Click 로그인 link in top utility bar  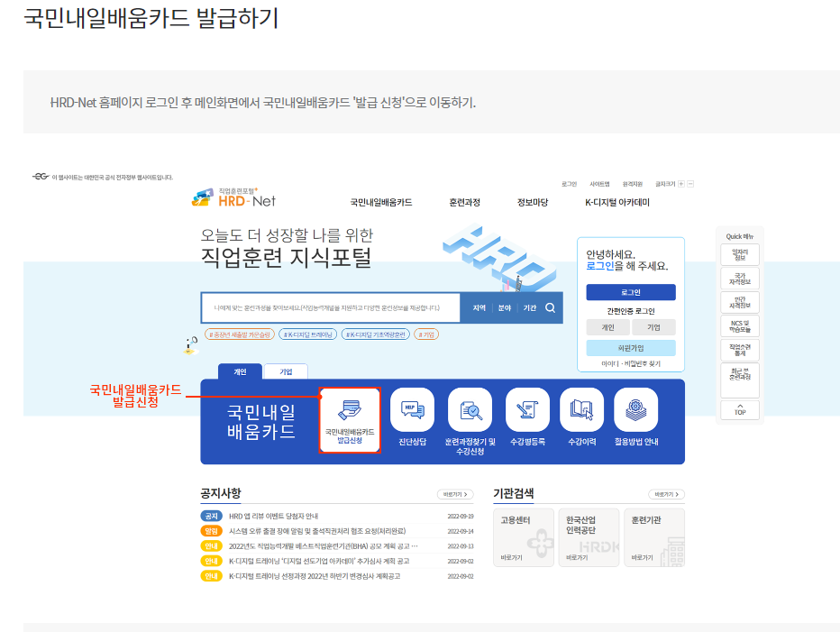[x=569, y=184]
